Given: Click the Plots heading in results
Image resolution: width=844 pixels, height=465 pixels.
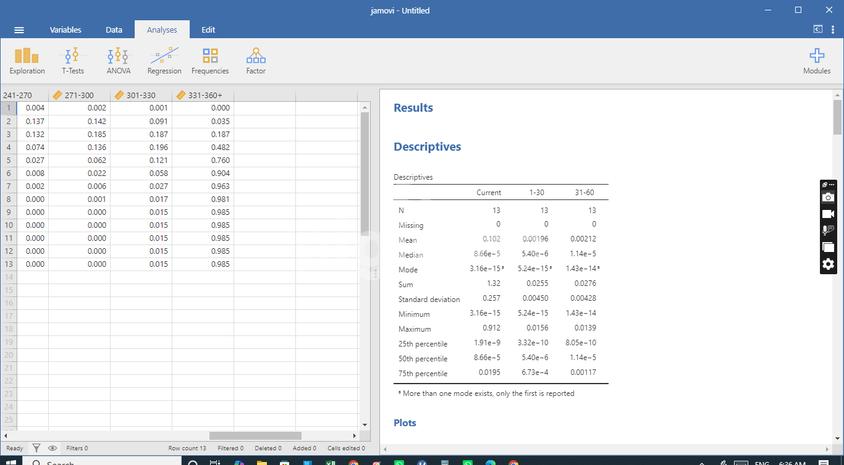Looking at the screenshot, I should pos(405,423).
